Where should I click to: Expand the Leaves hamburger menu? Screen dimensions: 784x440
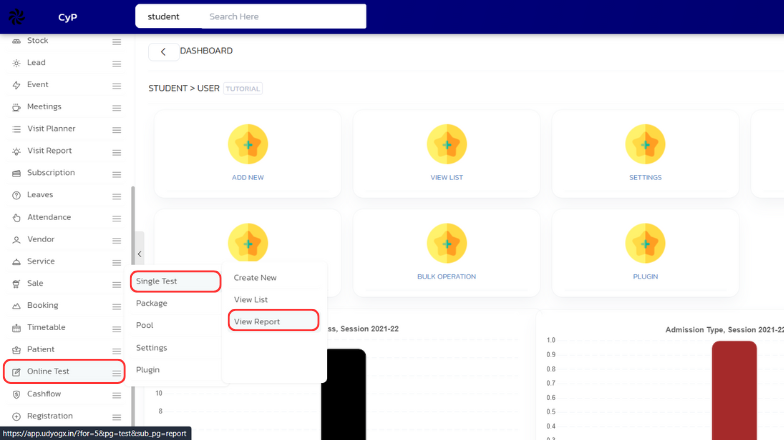coord(117,195)
